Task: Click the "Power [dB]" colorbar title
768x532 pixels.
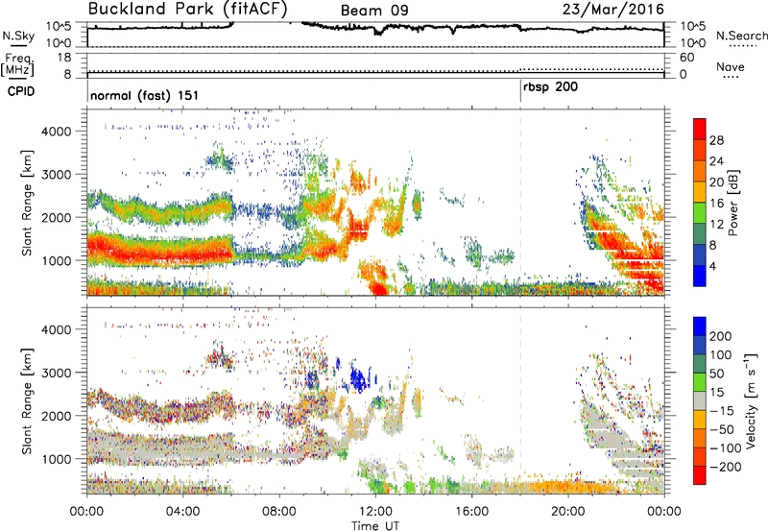Action: coord(732,203)
